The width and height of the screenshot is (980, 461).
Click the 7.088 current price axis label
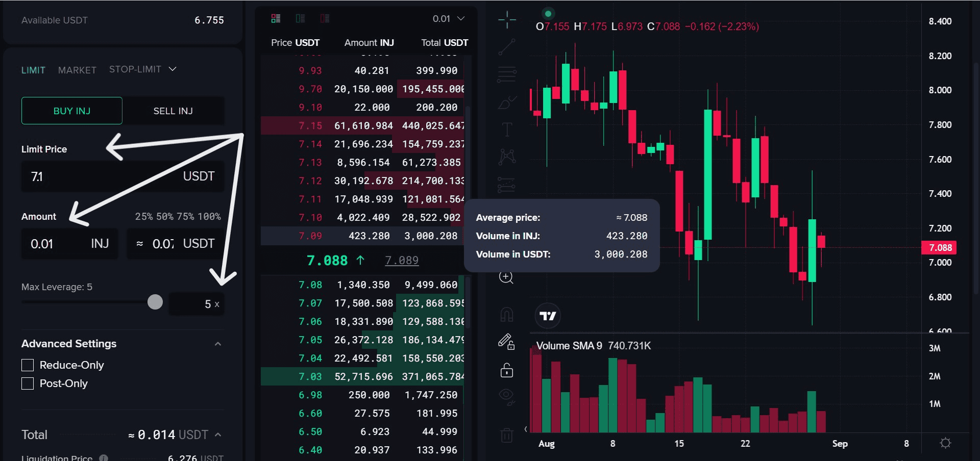click(939, 247)
